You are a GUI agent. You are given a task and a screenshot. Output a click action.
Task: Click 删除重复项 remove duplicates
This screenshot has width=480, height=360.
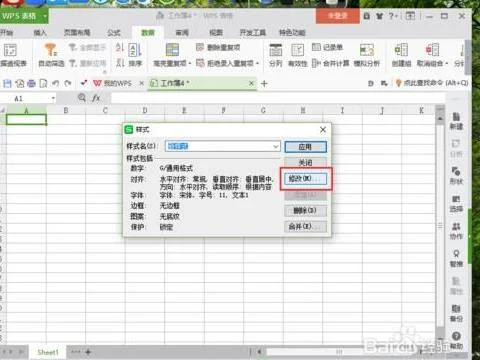218,47
